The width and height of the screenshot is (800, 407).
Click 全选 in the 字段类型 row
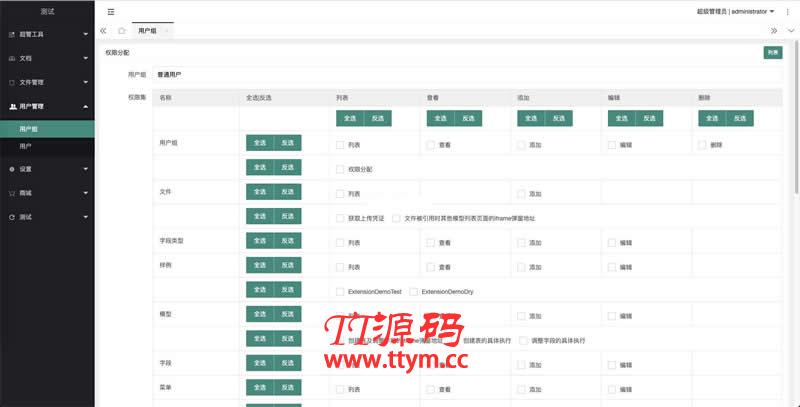pos(260,241)
